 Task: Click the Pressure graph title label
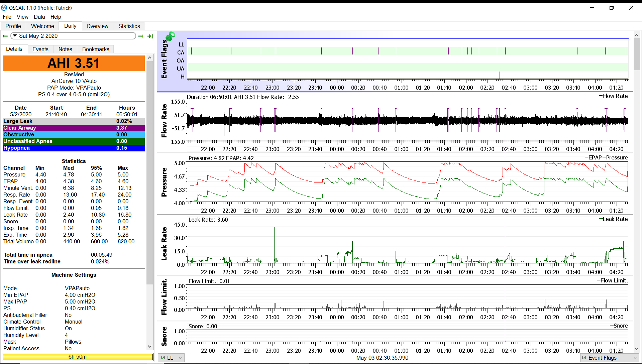tap(164, 182)
